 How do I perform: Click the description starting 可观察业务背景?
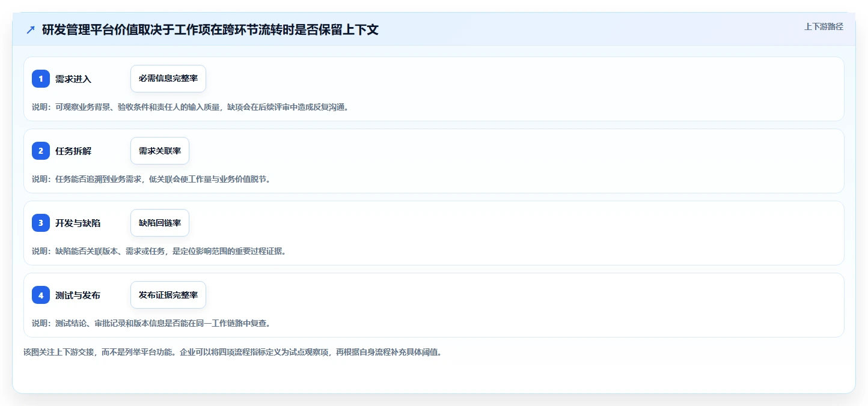pos(190,107)
